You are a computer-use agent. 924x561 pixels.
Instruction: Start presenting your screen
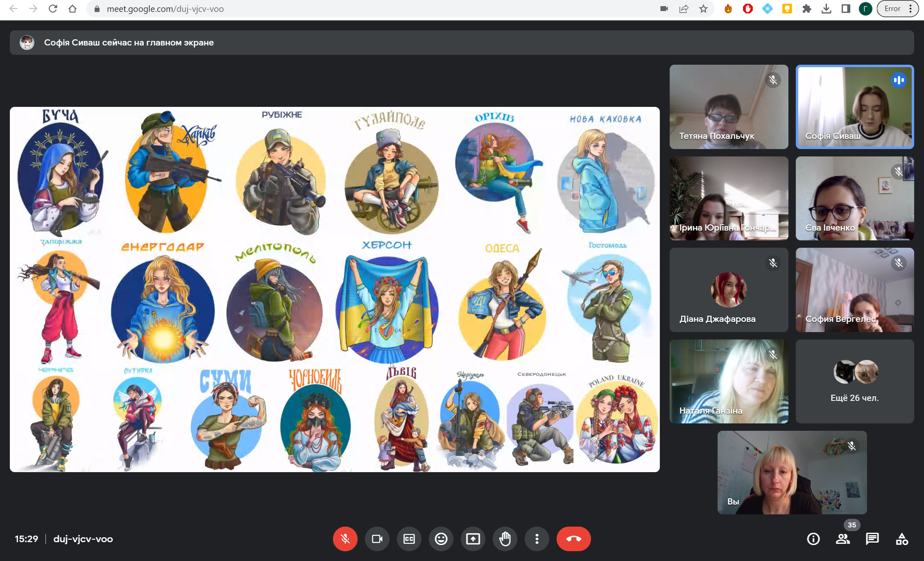point(473,539)
